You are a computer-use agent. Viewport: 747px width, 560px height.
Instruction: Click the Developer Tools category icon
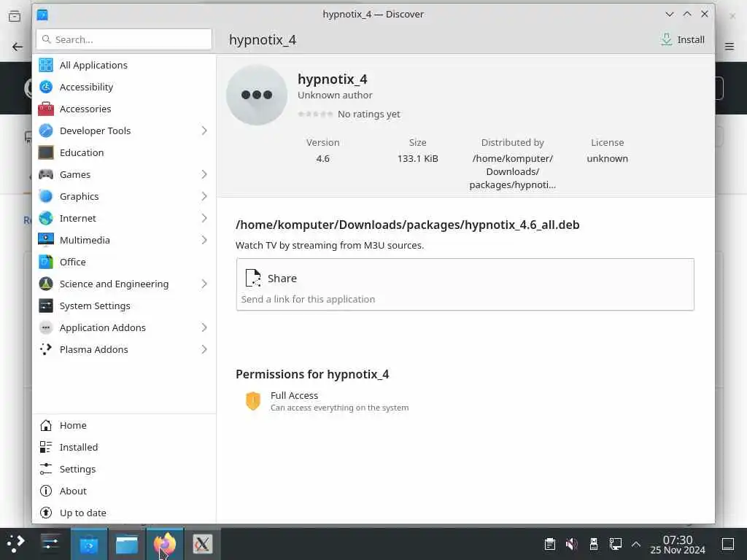46,131
